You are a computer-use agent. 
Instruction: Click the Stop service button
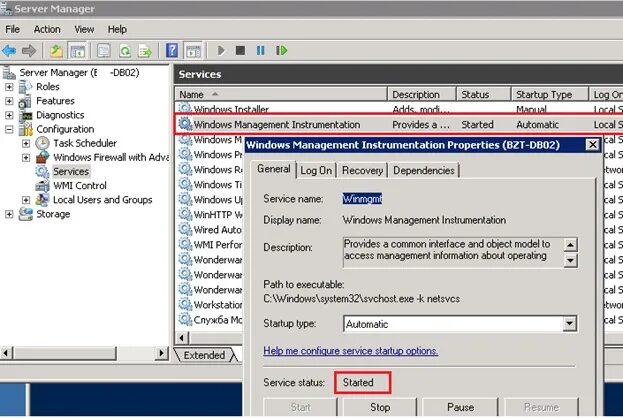point(380,407)
